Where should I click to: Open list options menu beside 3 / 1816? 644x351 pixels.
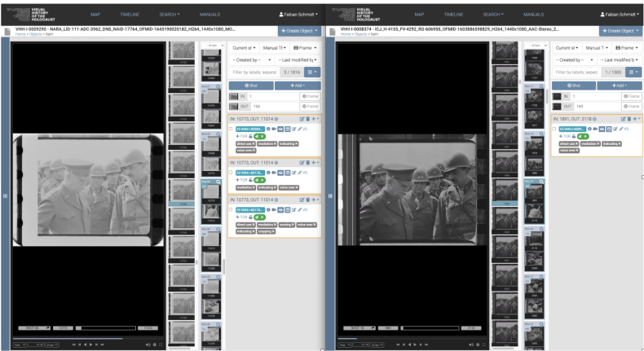[x=312, y=72]
